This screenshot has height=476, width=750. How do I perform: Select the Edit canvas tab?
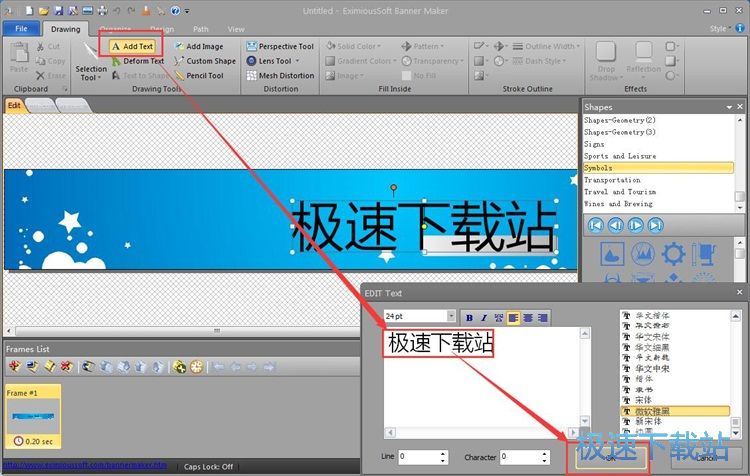[x=14, y=106]
